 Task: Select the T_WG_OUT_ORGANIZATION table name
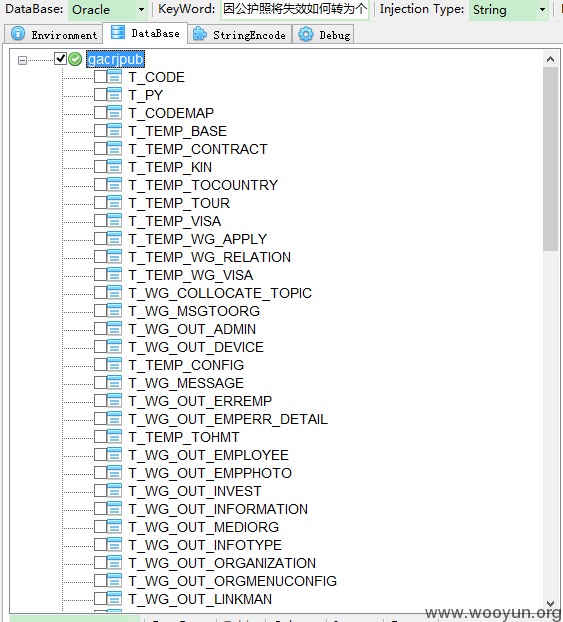(222, 563)
